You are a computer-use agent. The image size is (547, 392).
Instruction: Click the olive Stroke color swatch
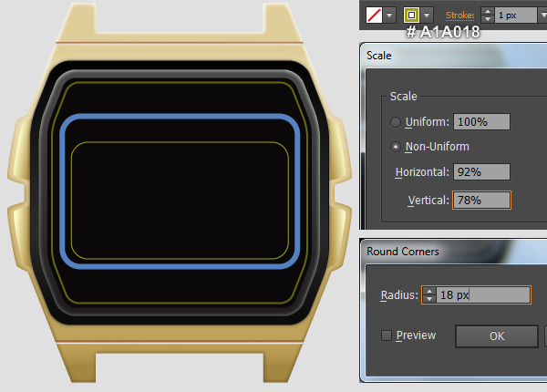411,15
